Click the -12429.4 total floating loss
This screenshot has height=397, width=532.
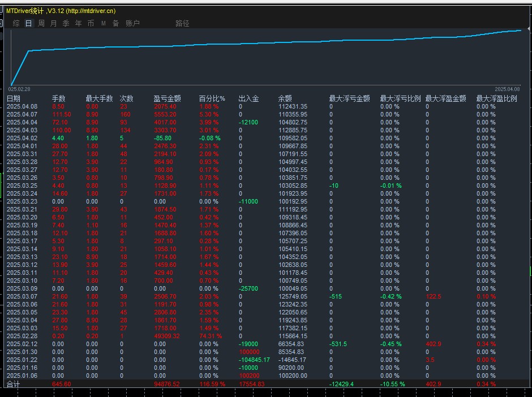341,384
